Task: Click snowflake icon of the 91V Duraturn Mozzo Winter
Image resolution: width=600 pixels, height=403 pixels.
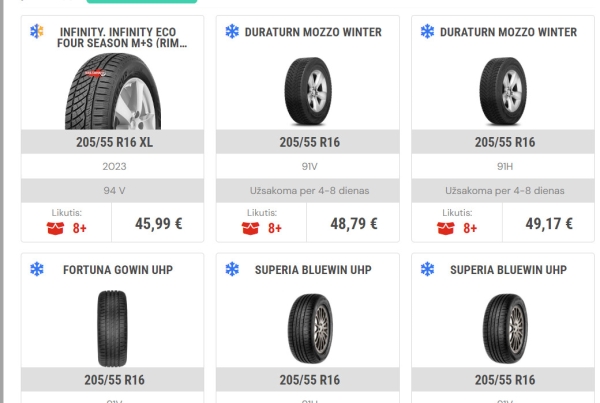Action: click(232, 32)
